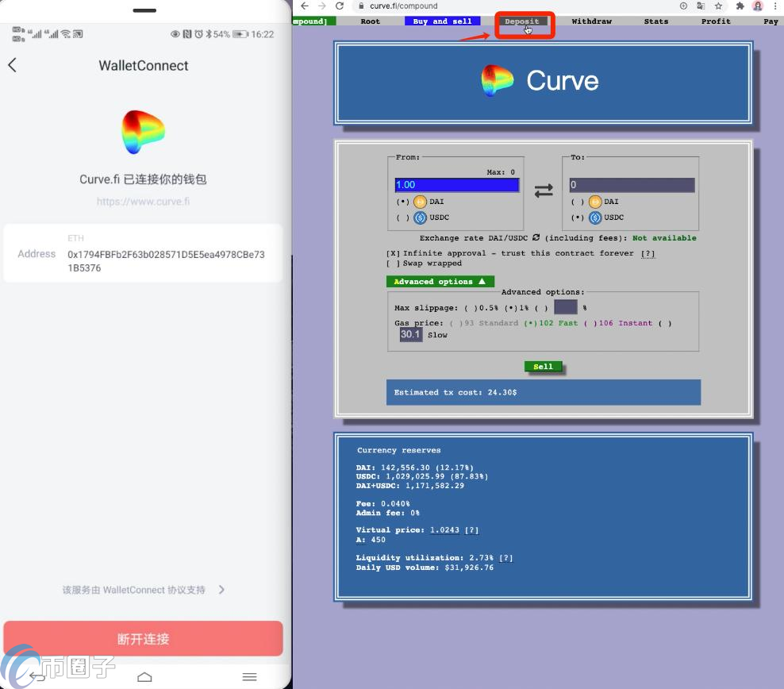784x689 pixels.
Task: Select DAI radio under To
Action: [x=578, y=202]
